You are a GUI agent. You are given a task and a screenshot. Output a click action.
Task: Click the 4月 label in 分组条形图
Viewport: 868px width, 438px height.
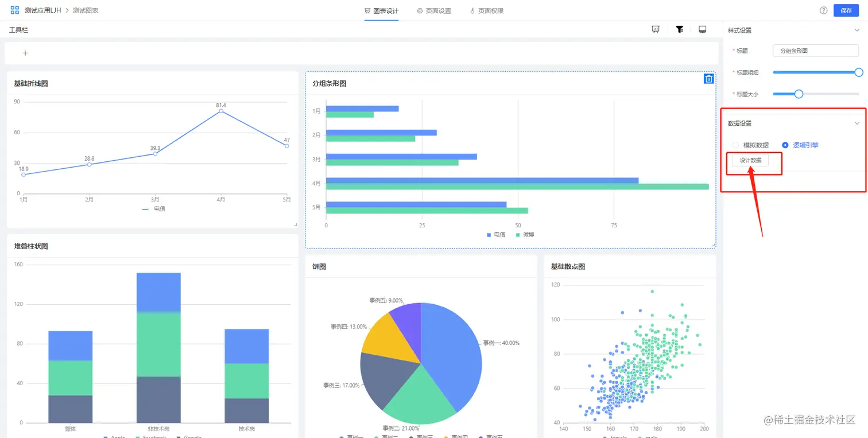pyautogui.click(x=316, y=183)
